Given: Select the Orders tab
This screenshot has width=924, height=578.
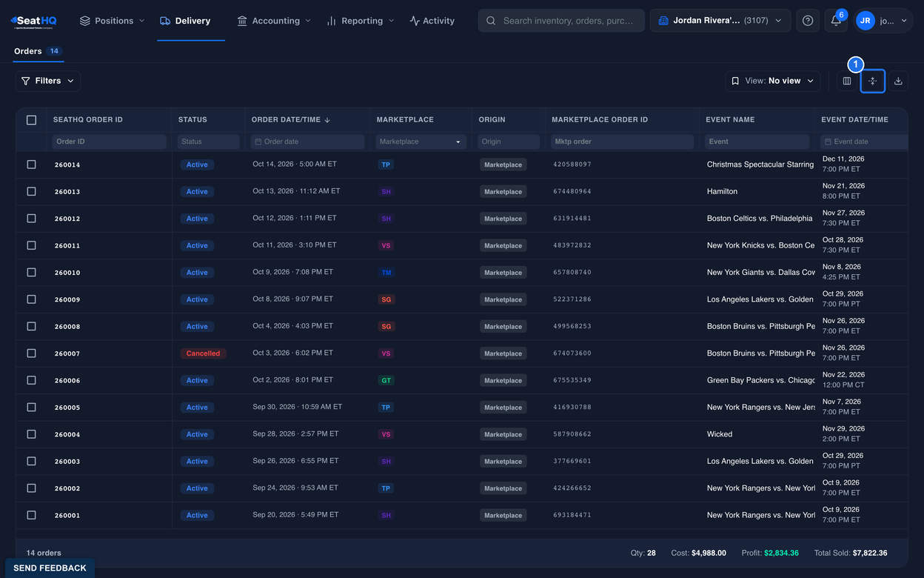Looking at the screenshot, I should 38,51.
